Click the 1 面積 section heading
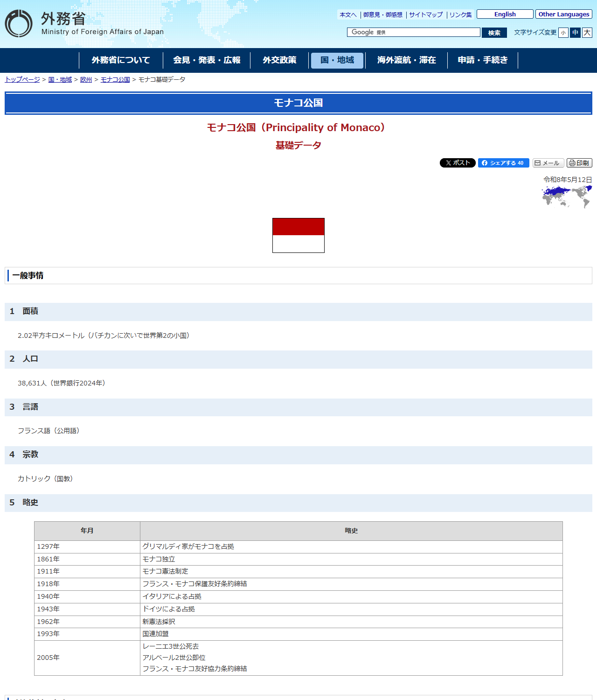This screenshot has height=700, width=597. (x=298, y=312)
